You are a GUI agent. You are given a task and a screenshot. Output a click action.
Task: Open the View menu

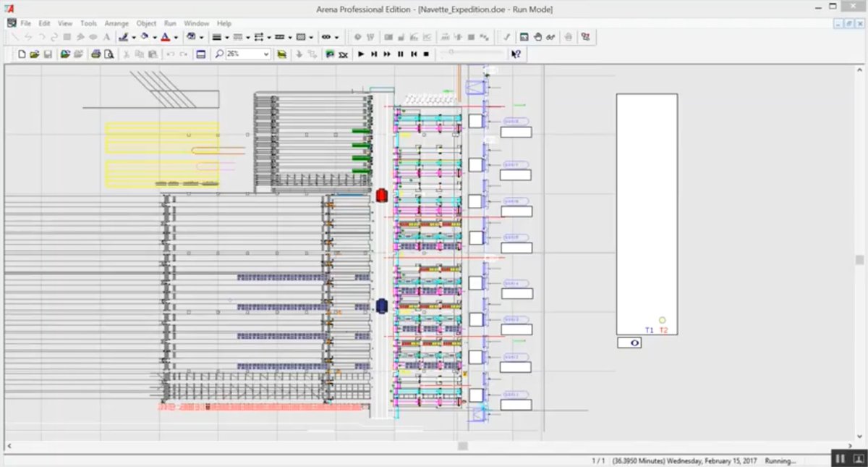(65, 23)
